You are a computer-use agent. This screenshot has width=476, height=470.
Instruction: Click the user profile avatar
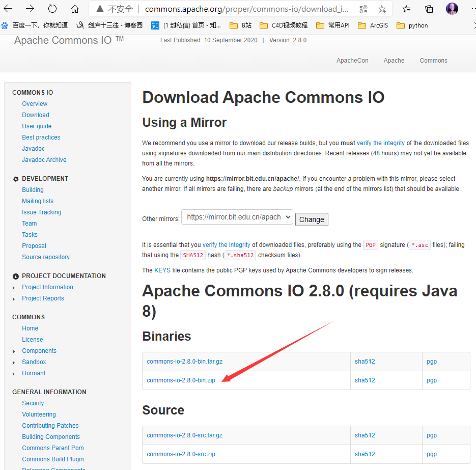[x=452, y=9]
